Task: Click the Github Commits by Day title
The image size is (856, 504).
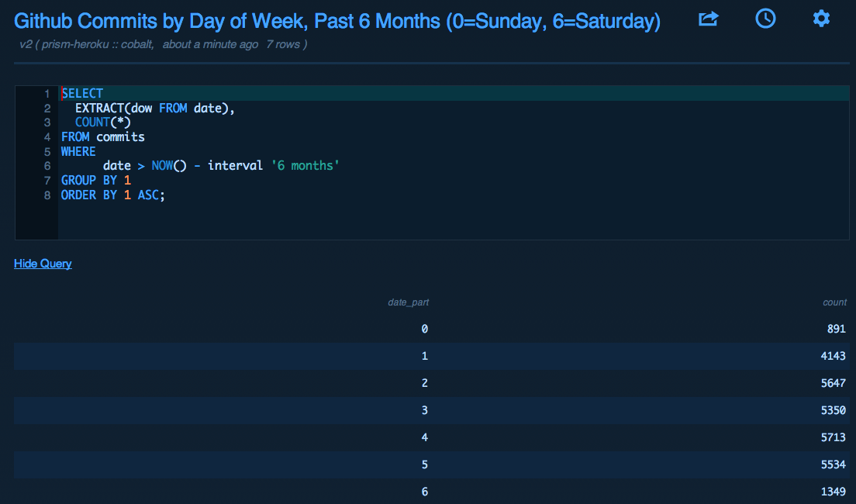Action: (337, 21)
